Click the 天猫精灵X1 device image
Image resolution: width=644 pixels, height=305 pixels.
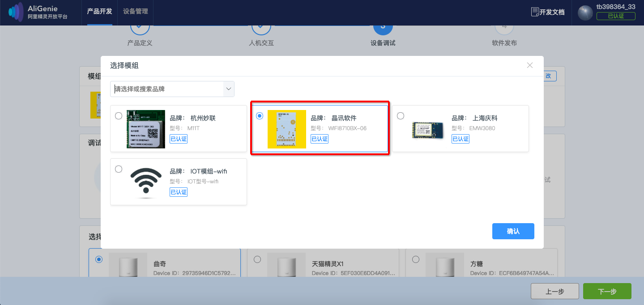(286, 264)
